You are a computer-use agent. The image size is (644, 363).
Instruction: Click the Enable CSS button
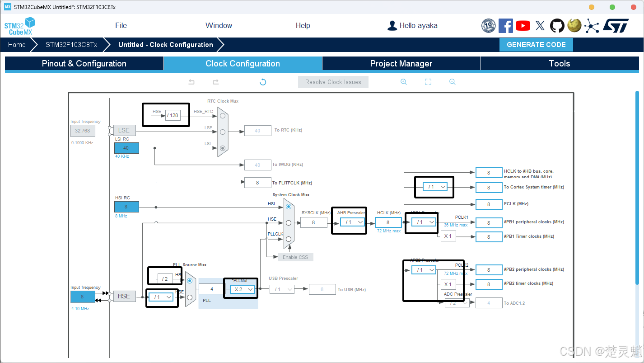[x=295, y=257]
